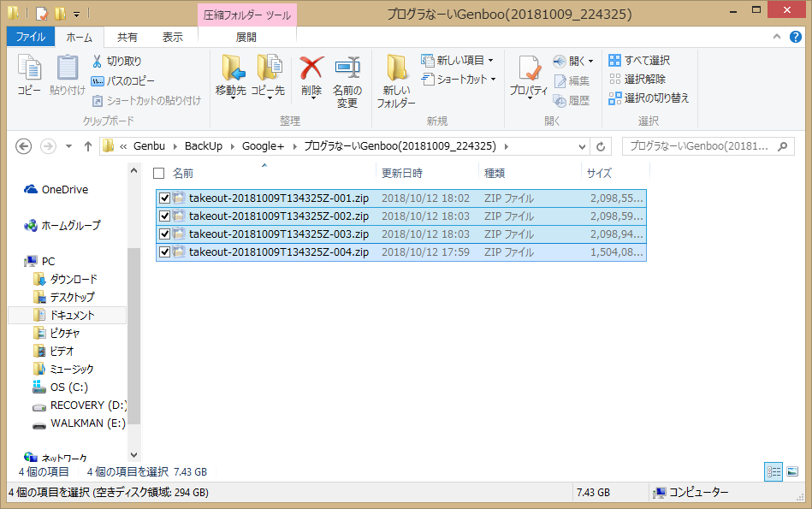The height and width of the screenshot is (509, 812).
Task: Click the Rename (名前の変更) icon
Action: [x=347, y=69]
